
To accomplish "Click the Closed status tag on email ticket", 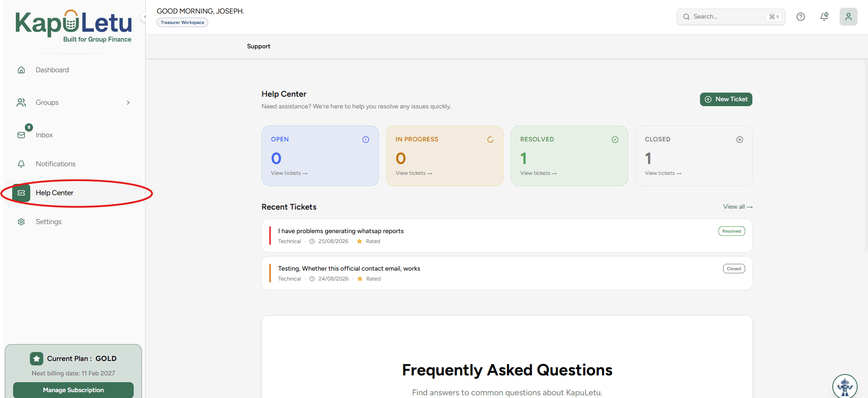I will coord(734,269).
